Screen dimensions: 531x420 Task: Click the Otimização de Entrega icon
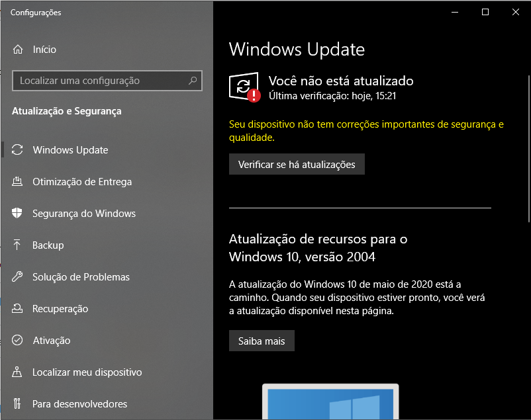[x=17, y=181]
